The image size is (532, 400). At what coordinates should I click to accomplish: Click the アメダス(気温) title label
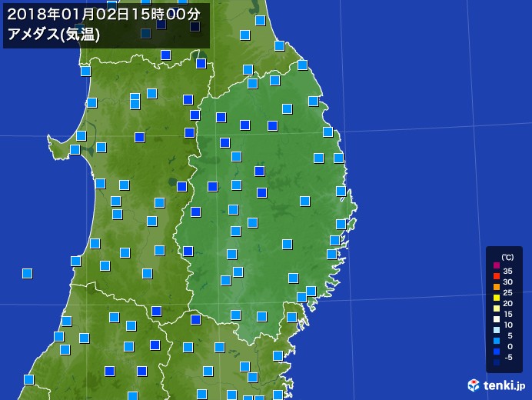[54, 34]
